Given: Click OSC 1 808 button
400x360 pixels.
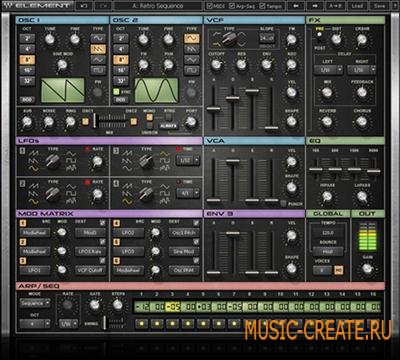Looking at the screenshot, I should point(27,100).
